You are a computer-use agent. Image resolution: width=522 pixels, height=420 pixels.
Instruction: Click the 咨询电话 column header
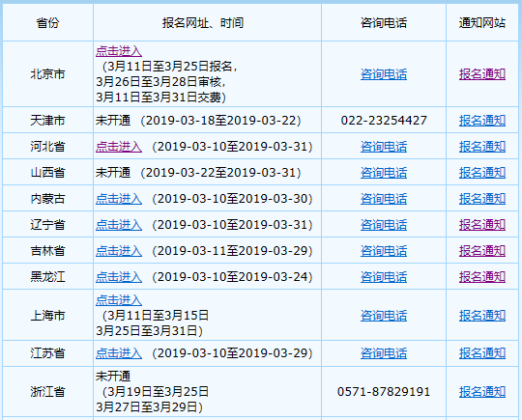(384, 23)
